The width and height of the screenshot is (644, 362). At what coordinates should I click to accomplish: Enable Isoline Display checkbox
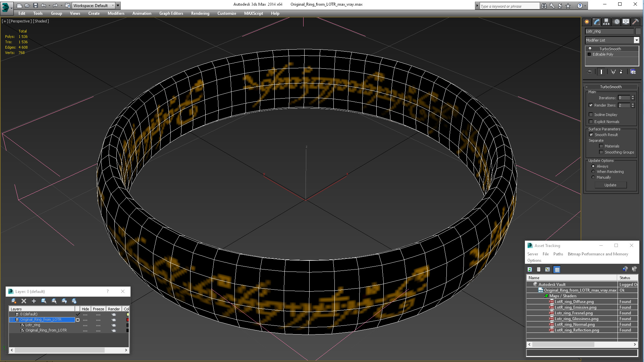591,115
